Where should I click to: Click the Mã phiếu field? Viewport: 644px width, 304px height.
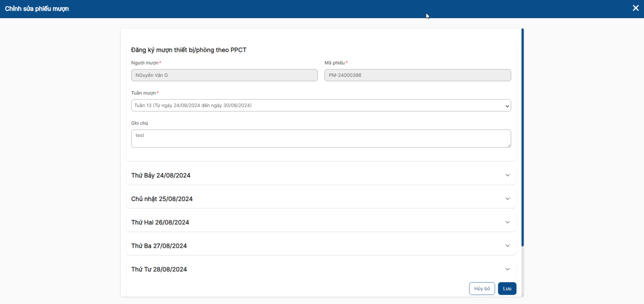[417, 75]
